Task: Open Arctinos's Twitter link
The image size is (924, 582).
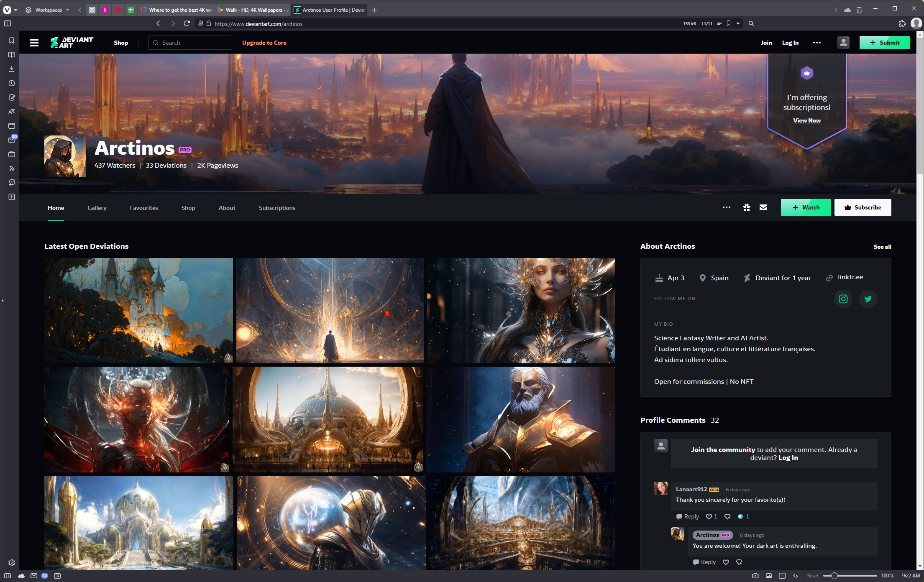Action: tap(868, 299)
